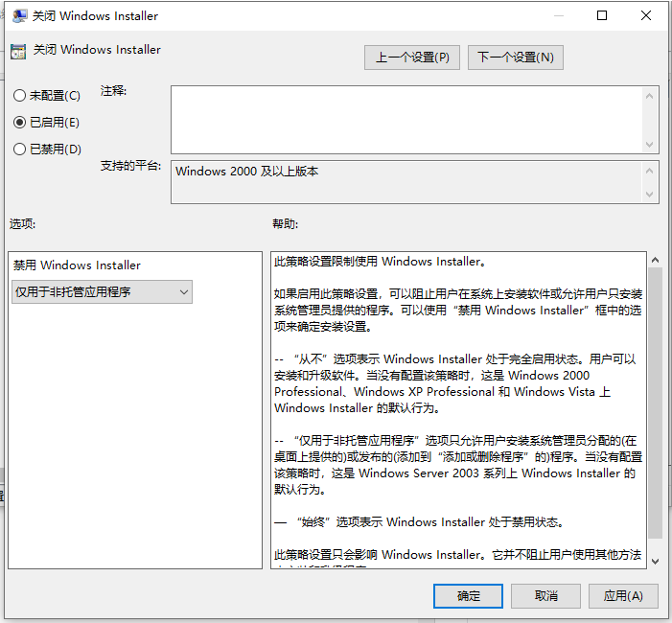Click the policy setting icon beside the header

click(18, 52)
